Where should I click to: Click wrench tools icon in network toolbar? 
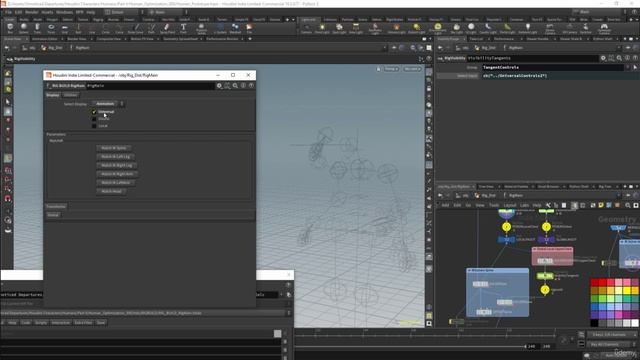[548, 205]
